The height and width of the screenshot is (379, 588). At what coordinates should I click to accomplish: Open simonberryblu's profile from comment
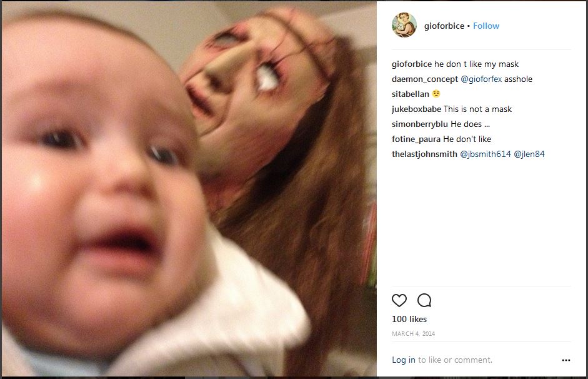pos(420,124)
